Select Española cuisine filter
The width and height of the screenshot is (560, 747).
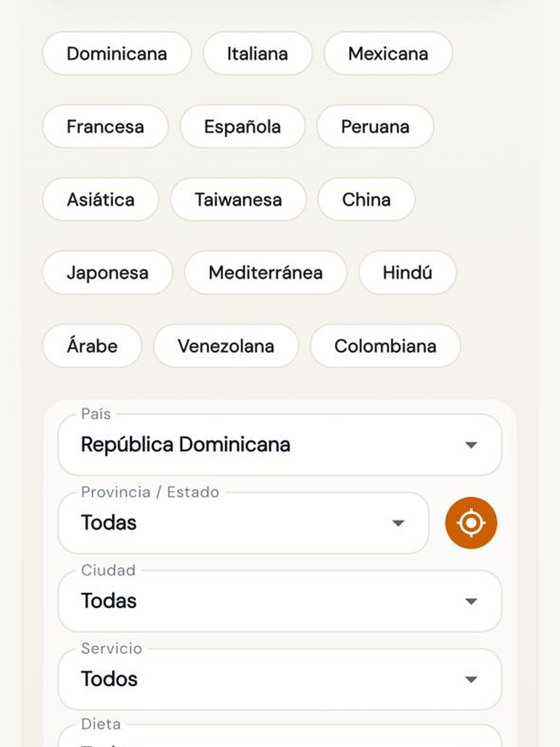pyautogui.click(x=242, y=127)
